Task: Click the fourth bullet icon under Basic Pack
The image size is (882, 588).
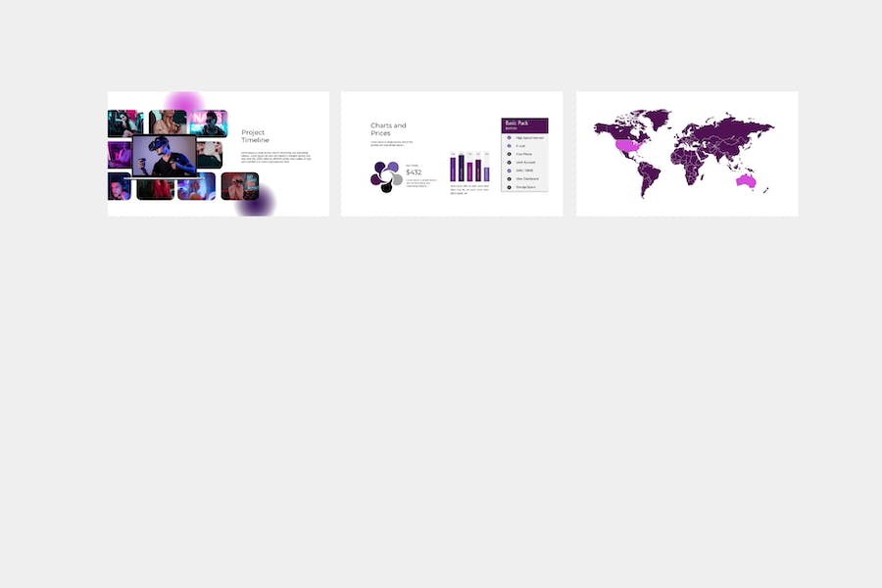Action: pos(509,162)
